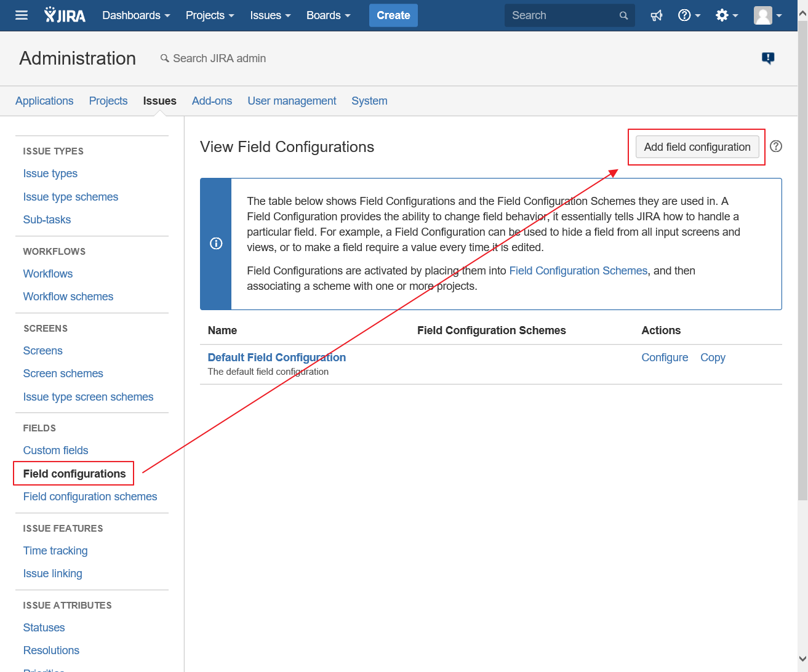
Task: Click the JIRA logo
Action: click(x=65, y=15)
